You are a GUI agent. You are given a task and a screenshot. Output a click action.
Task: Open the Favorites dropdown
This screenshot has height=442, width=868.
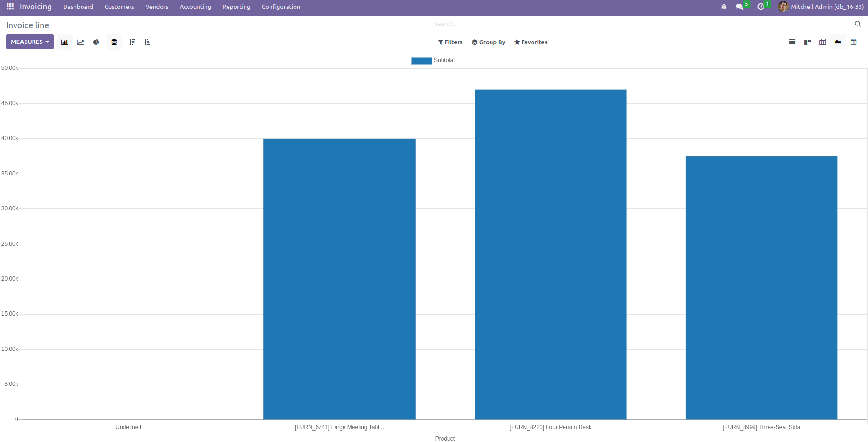(x=531, y=42)
